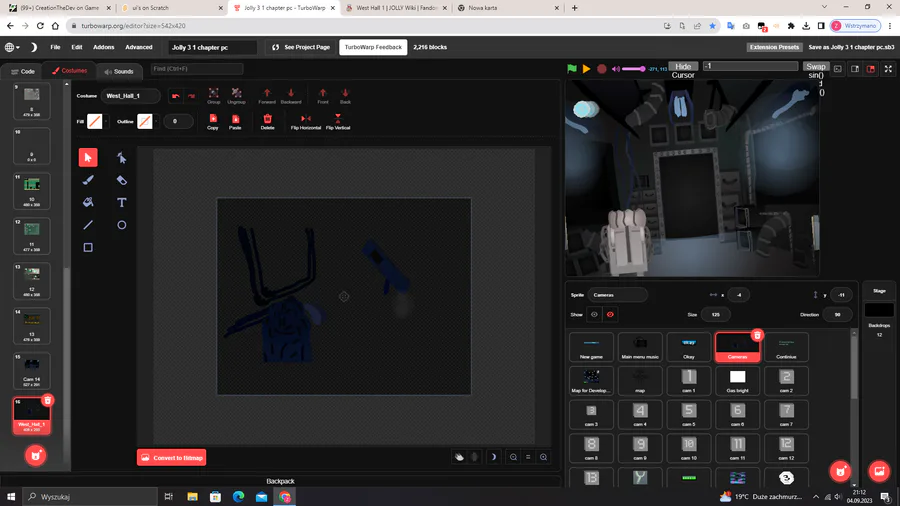The image size is (900, 506).
Task: Click the Extension Presets button
Action: 774,47
